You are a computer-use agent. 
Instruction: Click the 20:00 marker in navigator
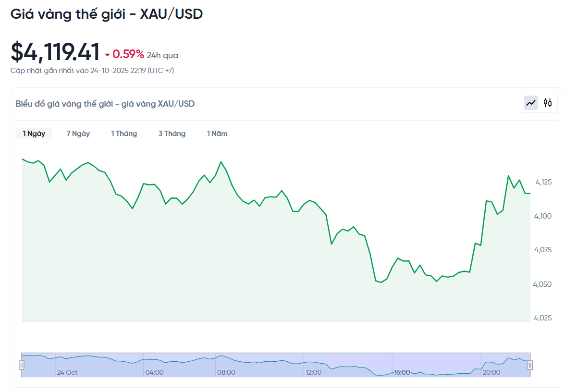click(x=491, y=372)
